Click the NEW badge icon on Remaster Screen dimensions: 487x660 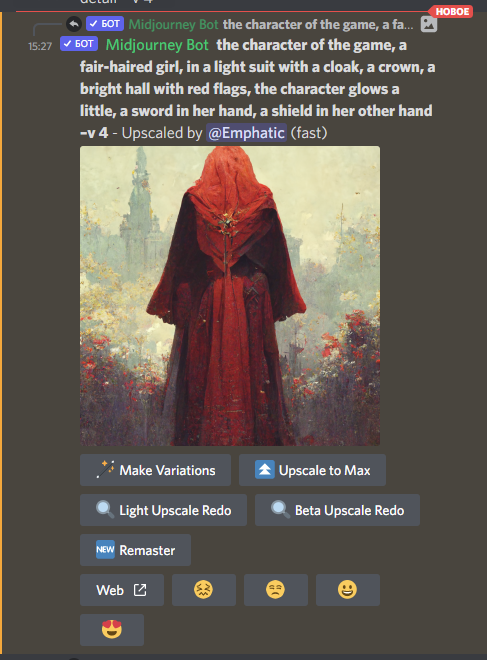tap(105, 550)
